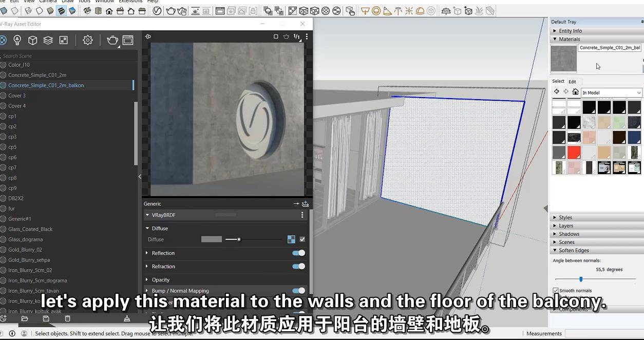Click the purge broom icon at list bottom
Screen dimensions: 644x340
[127, 318]
